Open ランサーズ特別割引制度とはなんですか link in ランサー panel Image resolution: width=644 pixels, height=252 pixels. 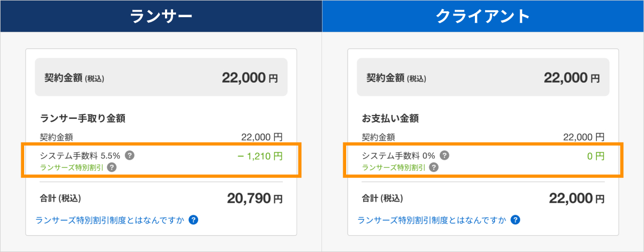(110, 220)
